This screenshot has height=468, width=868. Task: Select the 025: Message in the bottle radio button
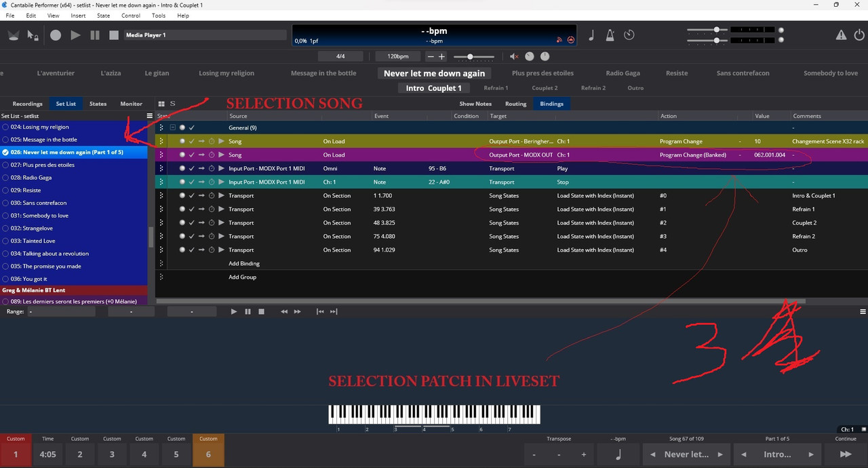click(x=5, y=140)
